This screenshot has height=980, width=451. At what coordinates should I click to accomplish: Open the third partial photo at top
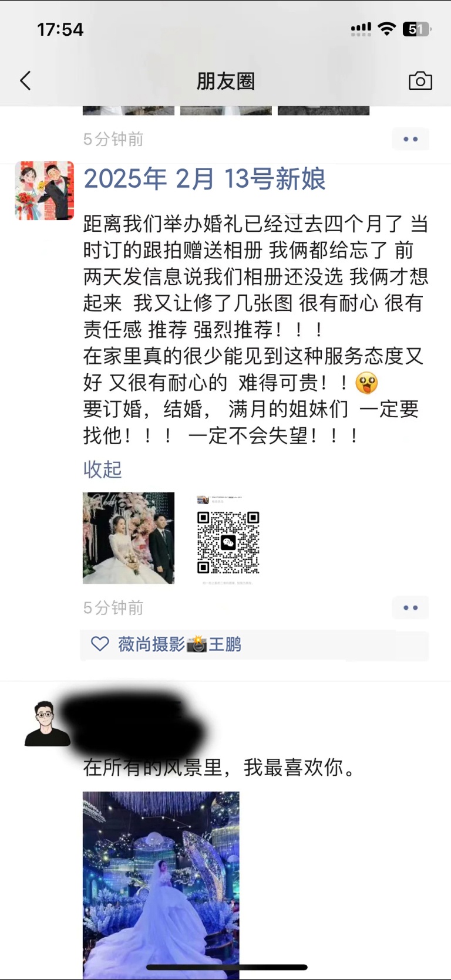point(324,111)
